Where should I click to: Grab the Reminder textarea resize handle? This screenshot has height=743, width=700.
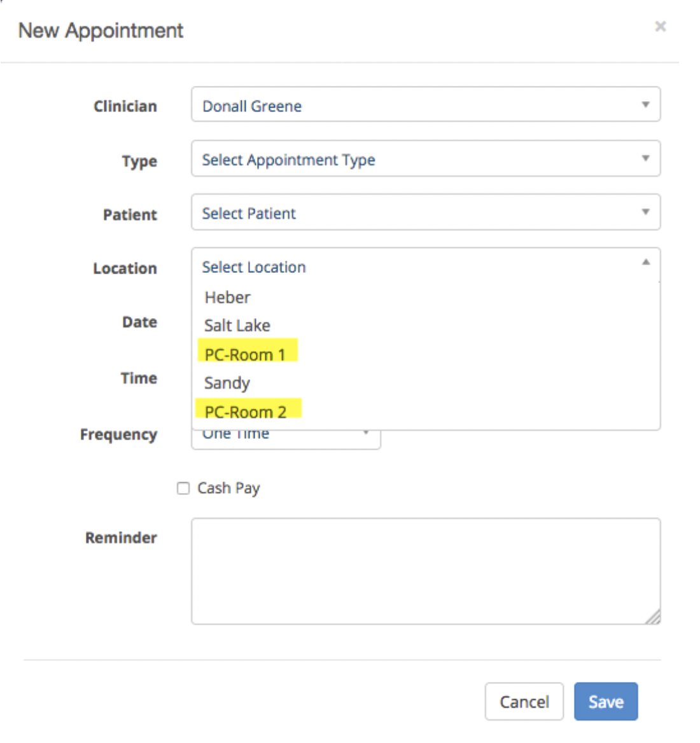pos(654,618)
